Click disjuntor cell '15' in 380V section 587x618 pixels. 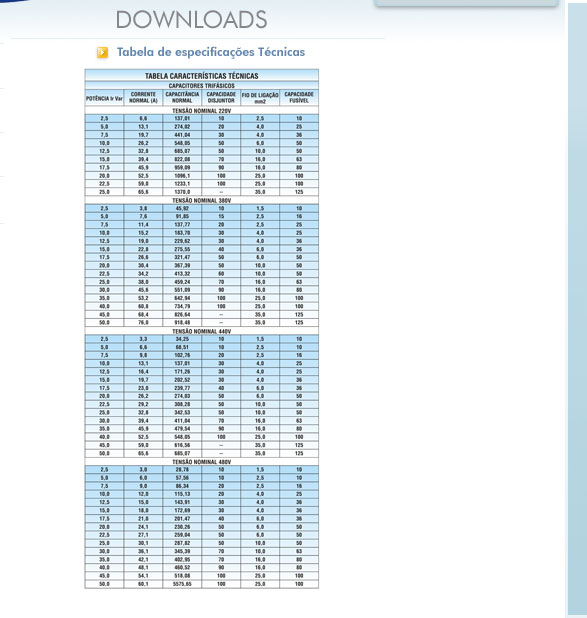(x=221, y=216)
